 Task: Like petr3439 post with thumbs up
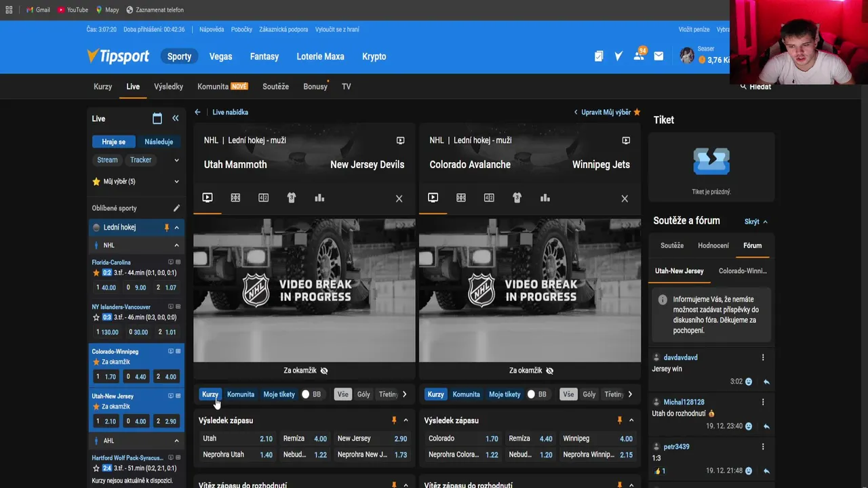pyautogui.click(x=657, y=471)
